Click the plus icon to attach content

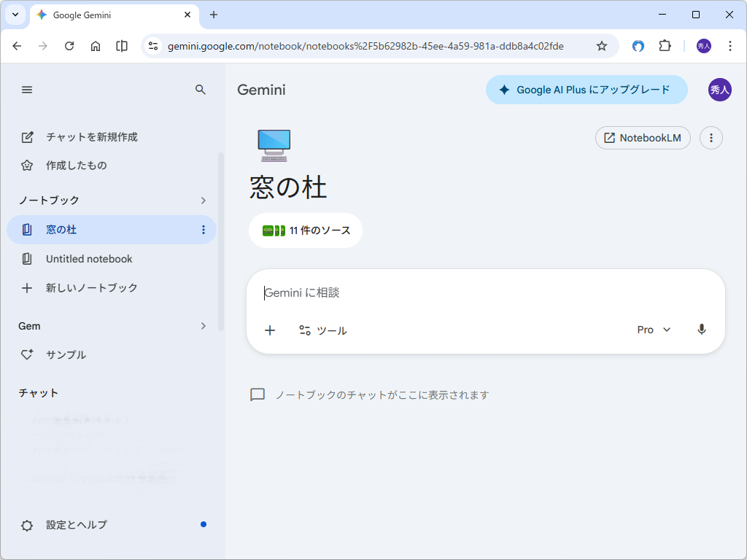270,330
